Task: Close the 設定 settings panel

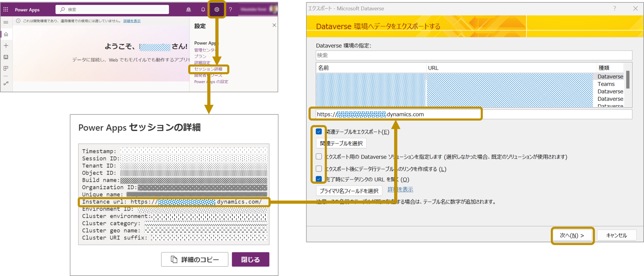Action: (x=274, y=25)
